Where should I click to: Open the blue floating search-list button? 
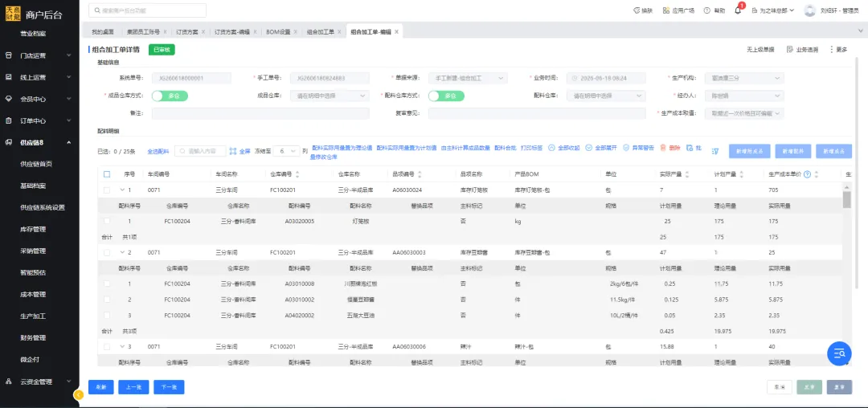click(839, 353)
